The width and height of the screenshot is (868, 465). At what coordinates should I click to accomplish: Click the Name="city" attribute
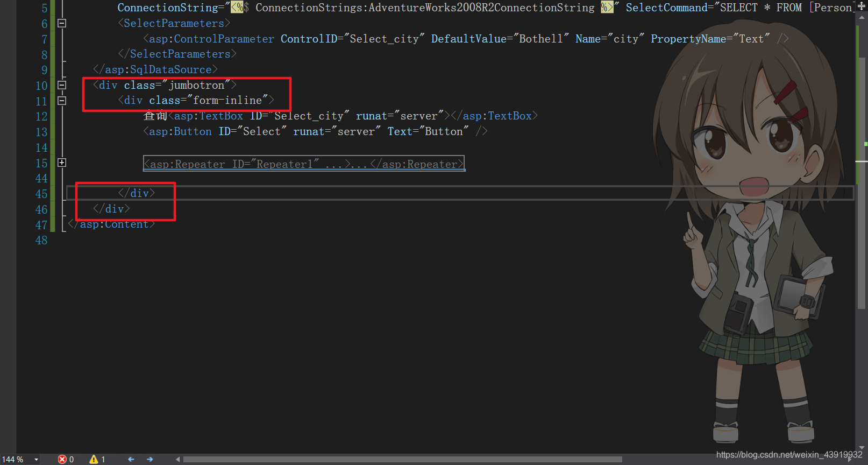coord(610,39)
